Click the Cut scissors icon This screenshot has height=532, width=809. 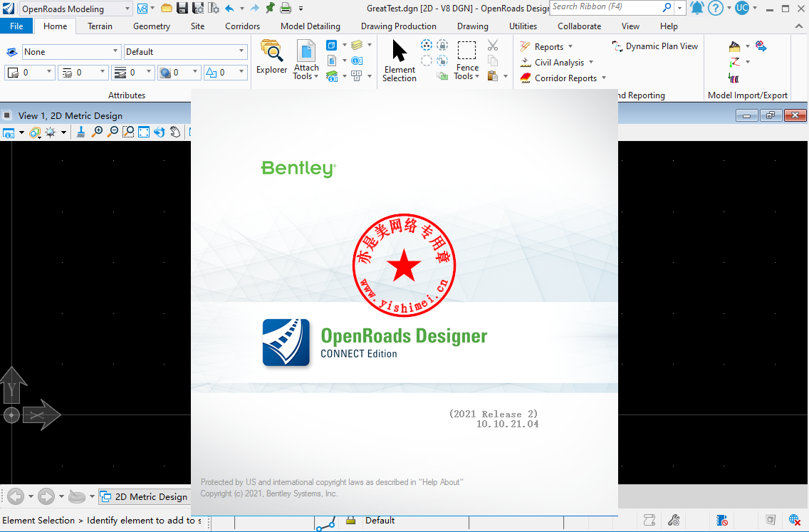493,46
